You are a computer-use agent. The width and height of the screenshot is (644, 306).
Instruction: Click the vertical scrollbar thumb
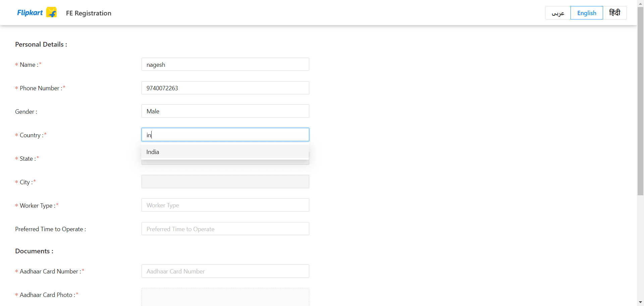point(641,101)
